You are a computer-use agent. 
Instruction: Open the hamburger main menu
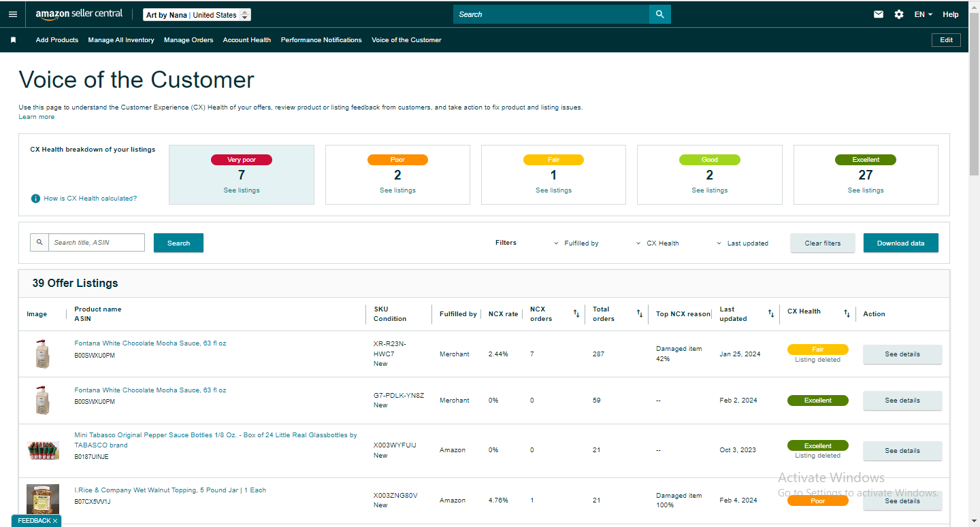13,14
